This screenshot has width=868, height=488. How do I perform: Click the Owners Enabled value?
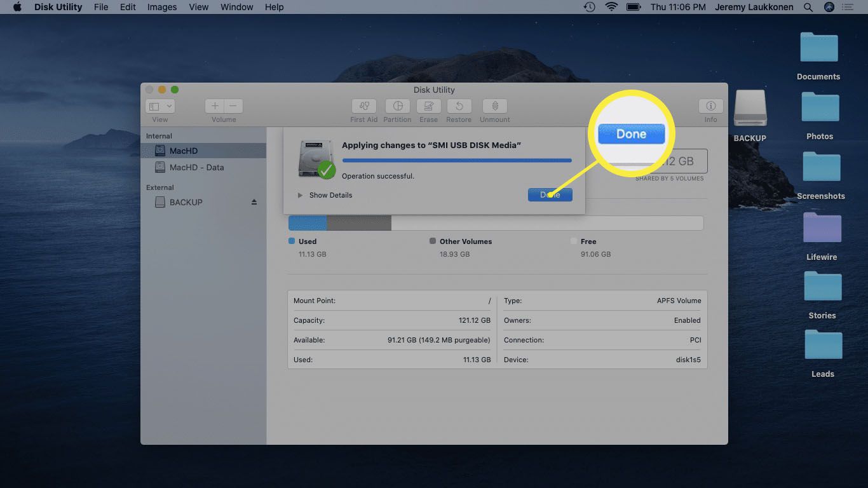coord(688,320)
